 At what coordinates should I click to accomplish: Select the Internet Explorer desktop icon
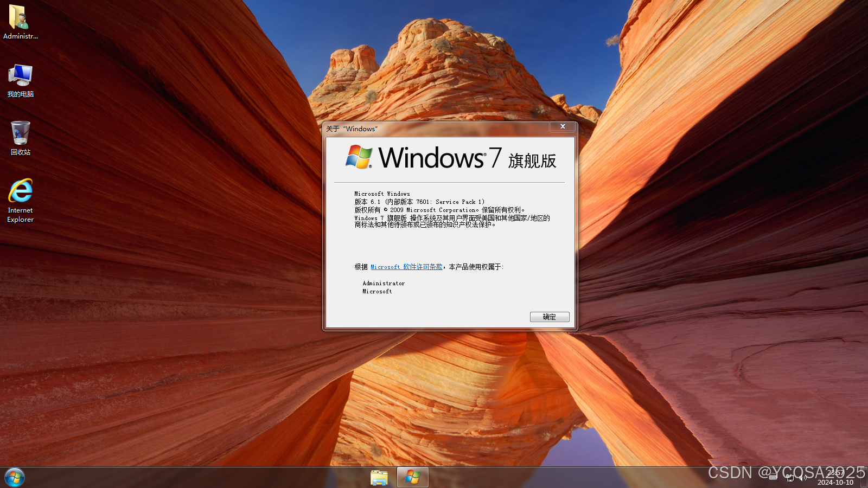tap(20, 201)
